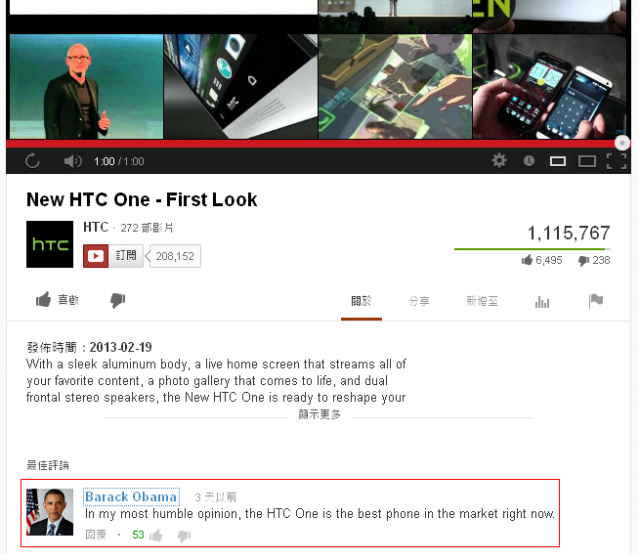Subscribe to the HTC channel

pyautogui.click(x=113, y=256)
